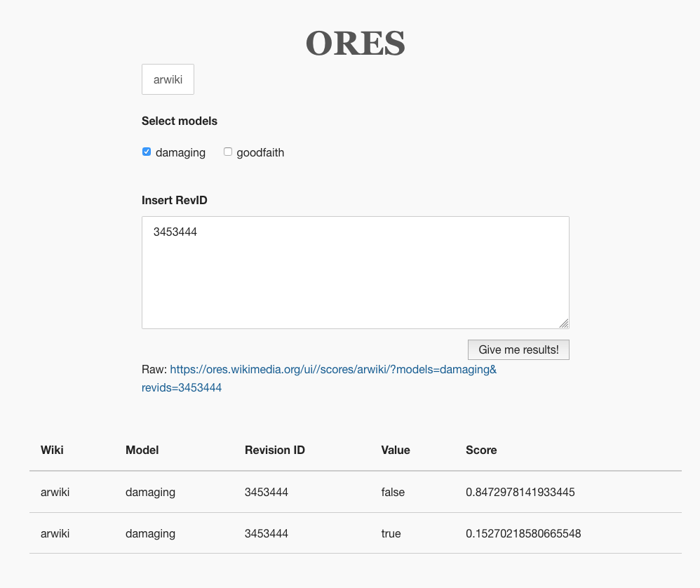700x588 pixels.
Task: Select the false value cell
Action: [x=393, y=492]
